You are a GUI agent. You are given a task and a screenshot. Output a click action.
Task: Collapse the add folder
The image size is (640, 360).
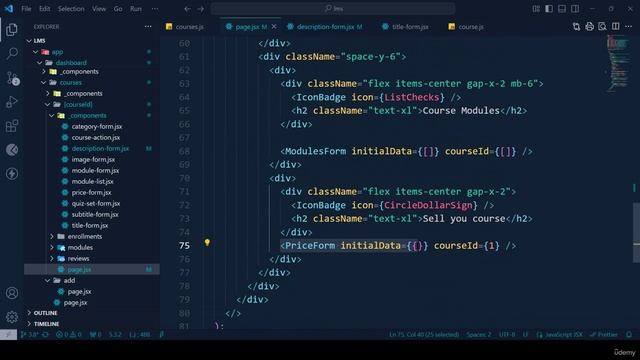(x=48, y=280)
